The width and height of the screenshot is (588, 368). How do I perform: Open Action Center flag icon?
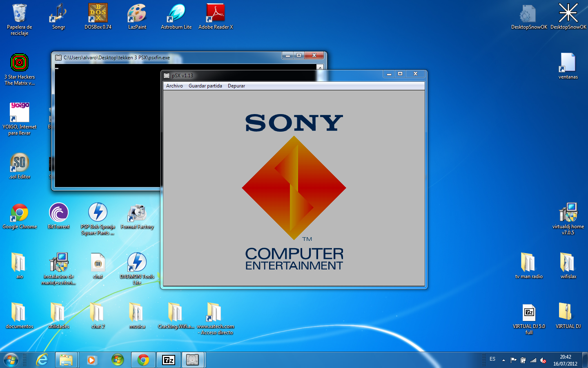[513, 360]
